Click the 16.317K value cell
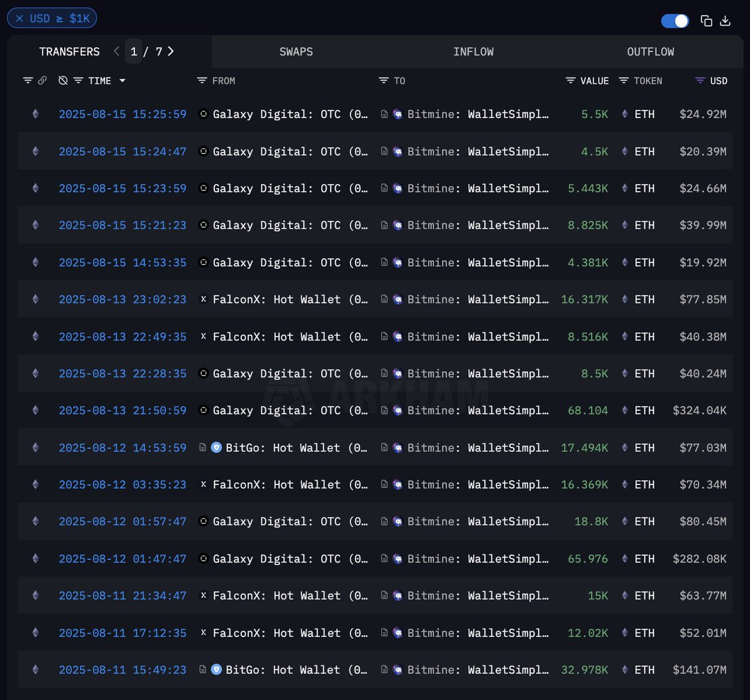The height and width of the screenshot is (700, 750). click(x=584, y=299)
